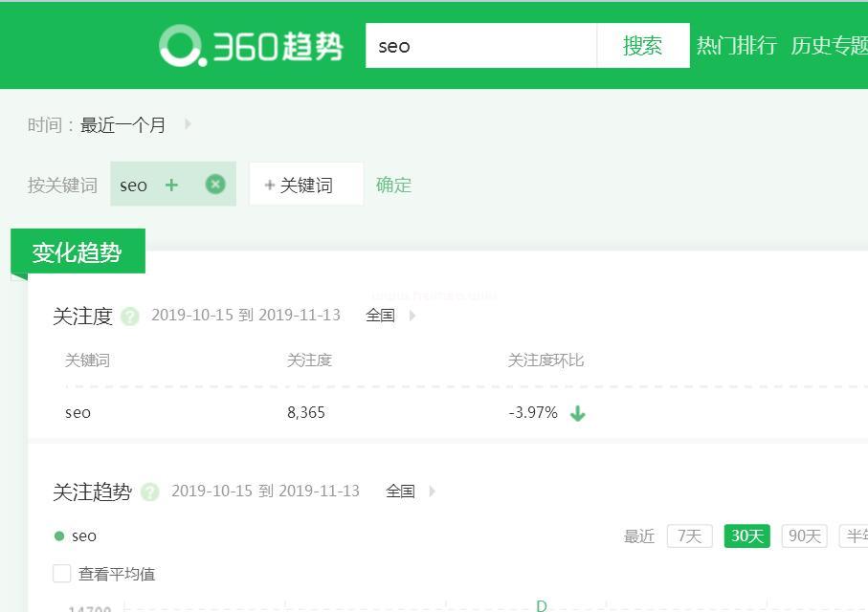Enable the 查看平均值 checkbox

tap(62, 574)
